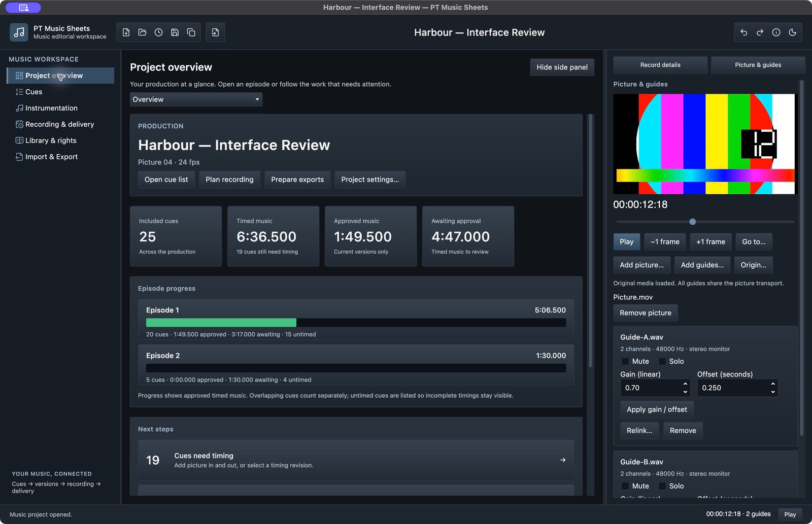Open the Overview dropdown
812x524 pixels.
[x=196, y=99]
